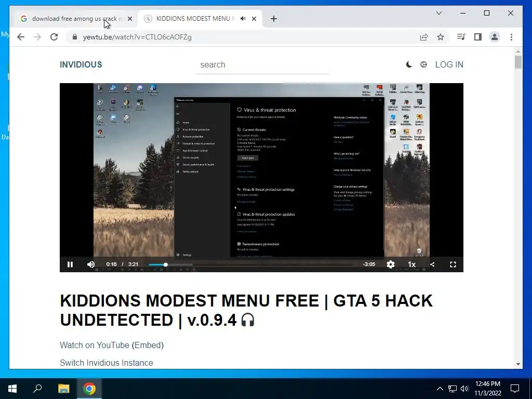Open the LOG IN link
The height and width of the screenshot is (399, 532).
[x=449, y=64]
